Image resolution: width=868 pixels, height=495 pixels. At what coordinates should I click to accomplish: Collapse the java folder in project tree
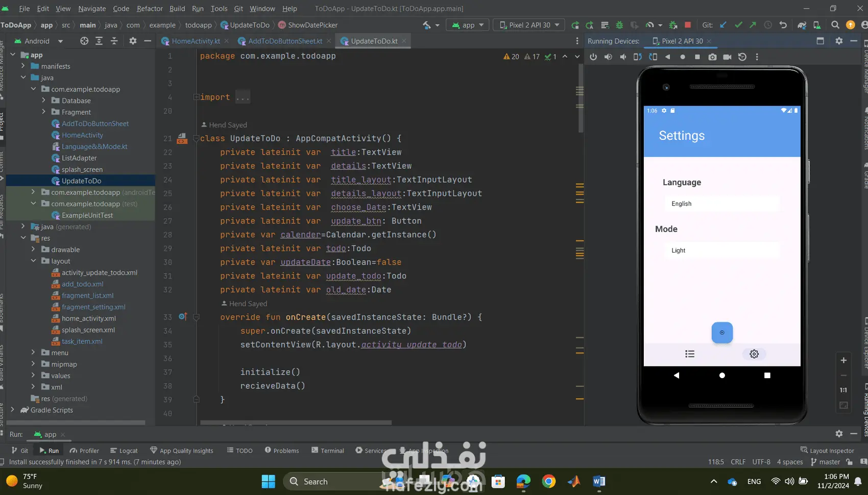pos(23,78)
